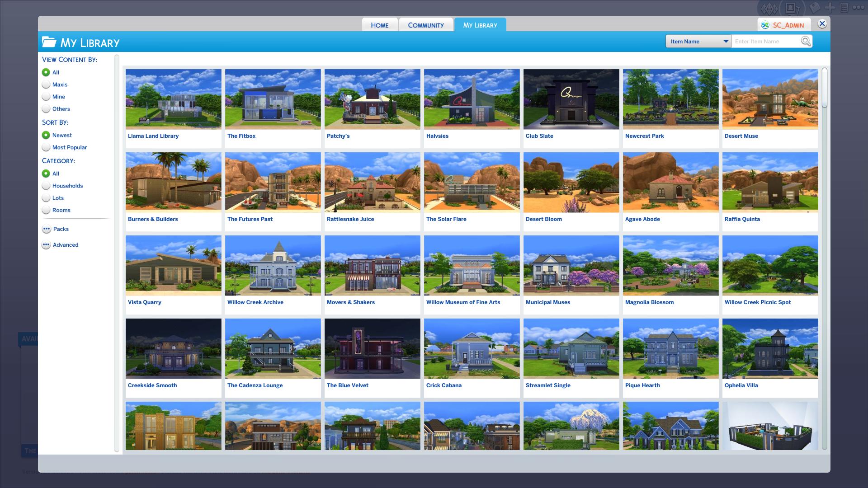Open The Futures Past thumbnail
The image size is (868, 488).
273,182
